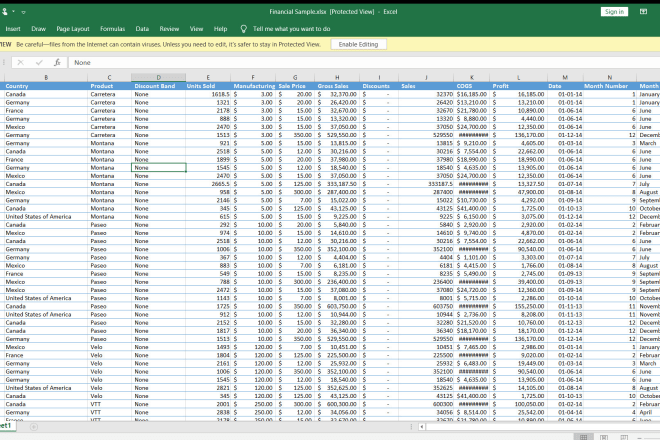
Task: Select COGS cell $10,730.00
Action: 472,200
